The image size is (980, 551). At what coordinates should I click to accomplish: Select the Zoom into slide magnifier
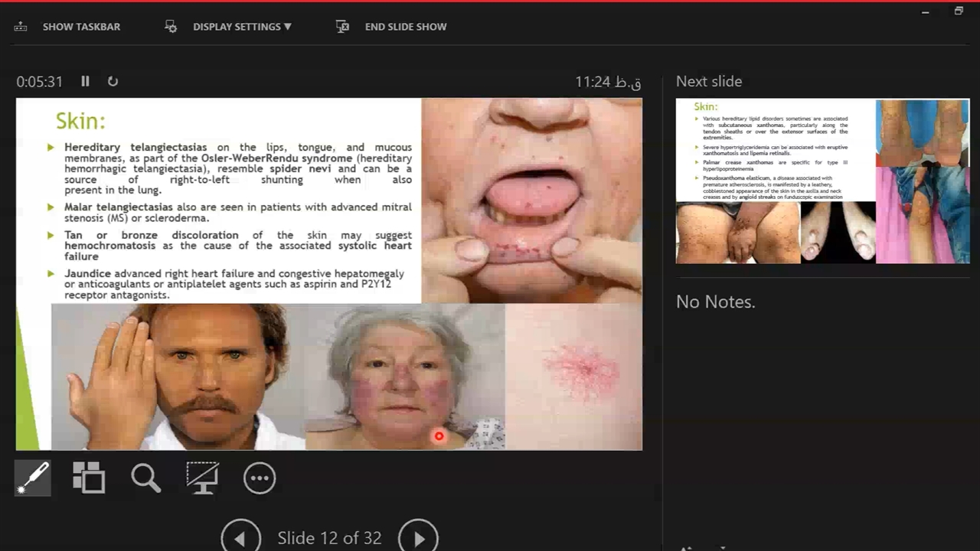pyautogui.click(x=145, y=478)
